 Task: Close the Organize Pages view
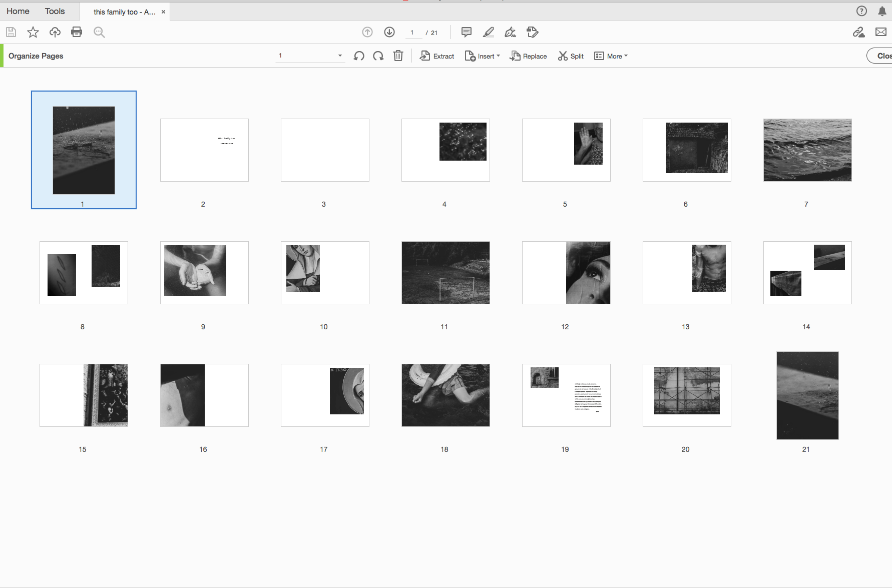tap(883, 56)
